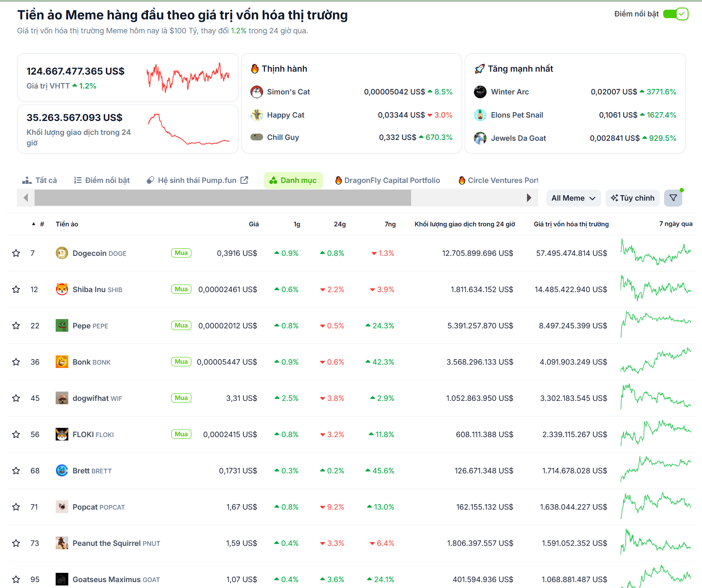Click the Tăng mạnh nhất rocket icon
Viewport: 702px width, 588px height.
(479, 69)
